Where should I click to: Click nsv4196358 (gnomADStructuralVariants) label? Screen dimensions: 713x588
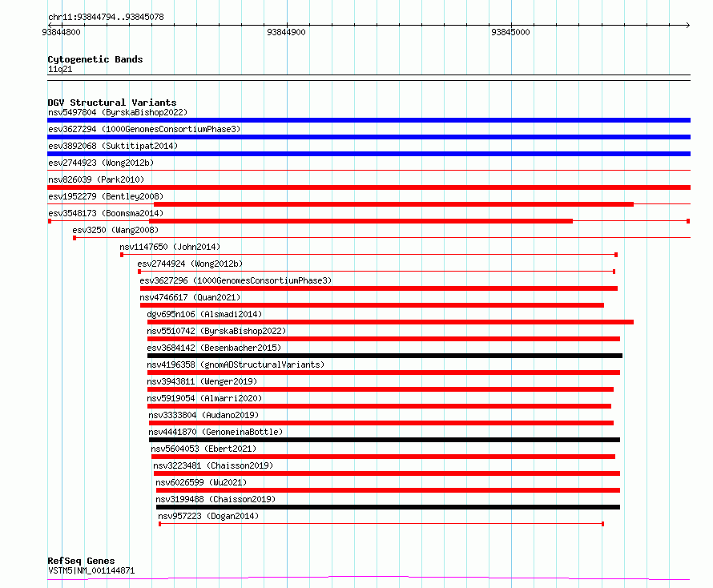[x=236, y=364]
